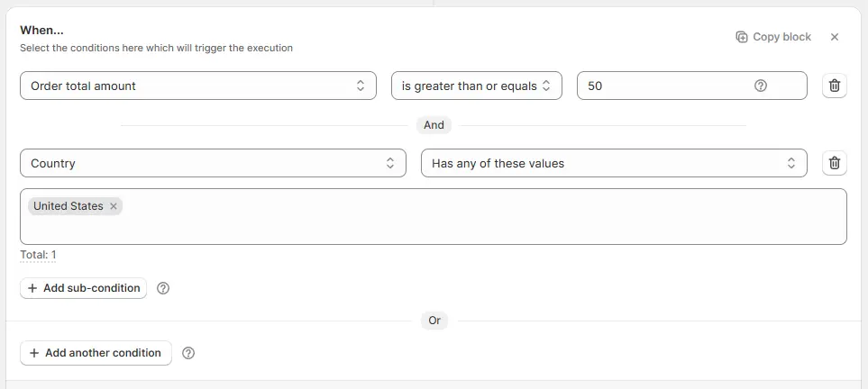868x389 pixels.
Task: Expand the 'is greater than or equals' operator
Action: tap(476, 86)
